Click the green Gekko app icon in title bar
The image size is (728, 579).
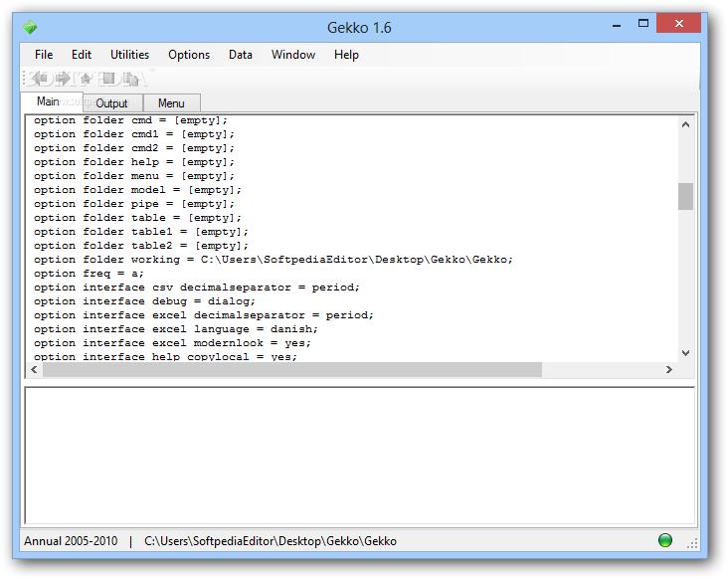coord(30,27)
